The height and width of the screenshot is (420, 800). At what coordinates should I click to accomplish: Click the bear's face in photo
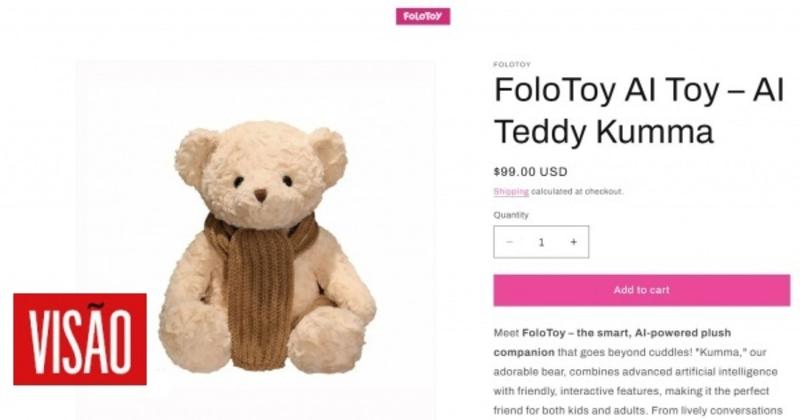(261, 184)
